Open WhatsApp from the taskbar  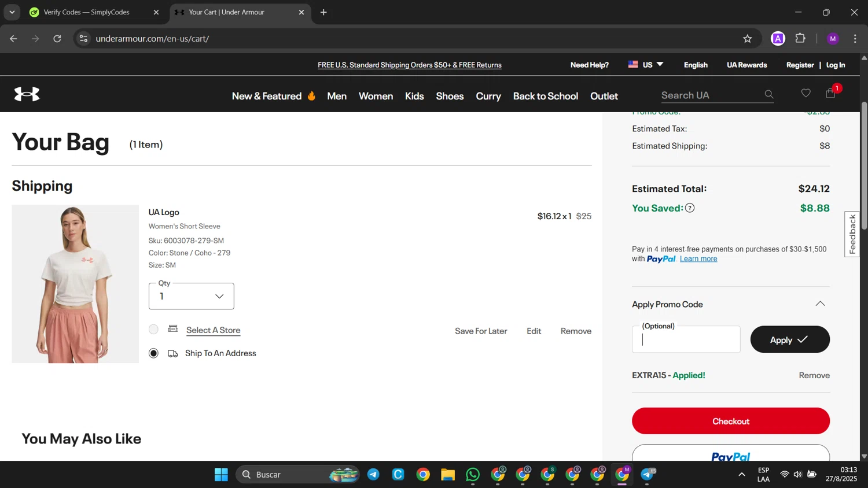coord(473,475)
